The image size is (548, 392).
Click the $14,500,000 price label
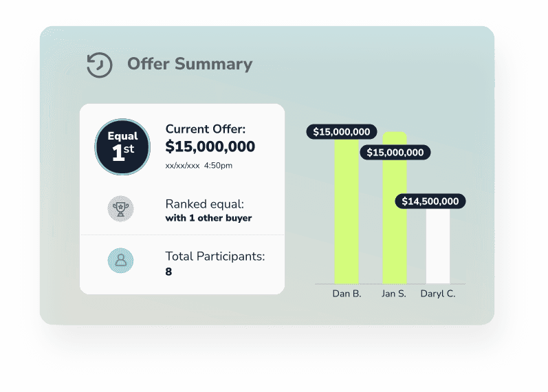[x=430, y=201]
